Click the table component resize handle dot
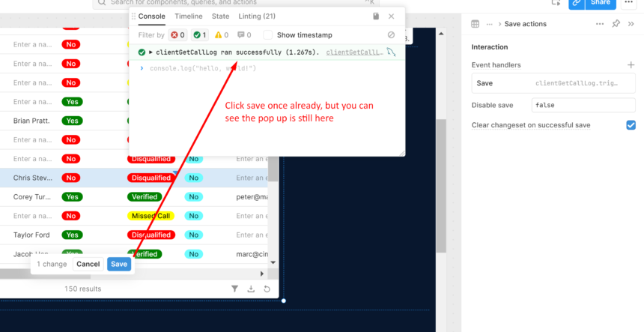Image resolution: width=644 pixels, height=332 pixels. coord(283,301)
